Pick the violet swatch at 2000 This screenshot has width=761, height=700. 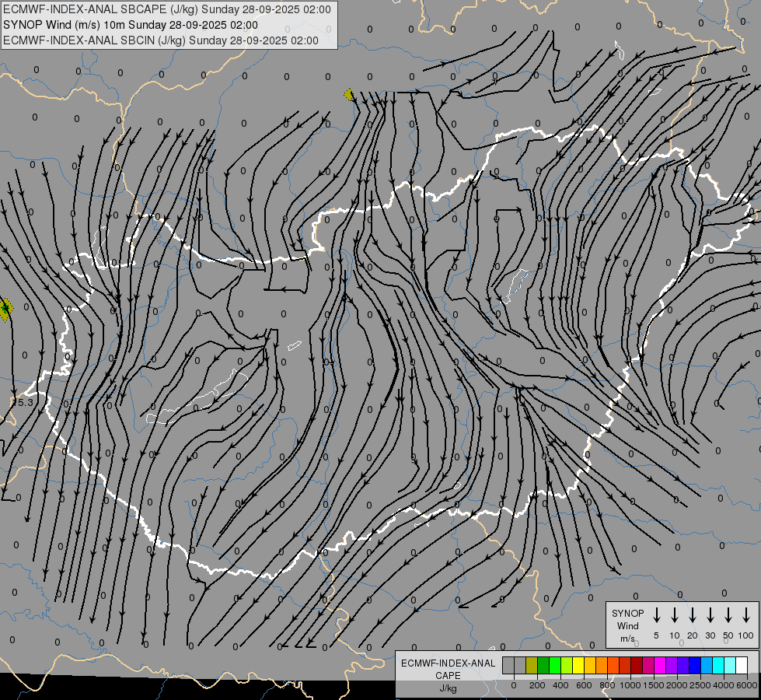683,665
